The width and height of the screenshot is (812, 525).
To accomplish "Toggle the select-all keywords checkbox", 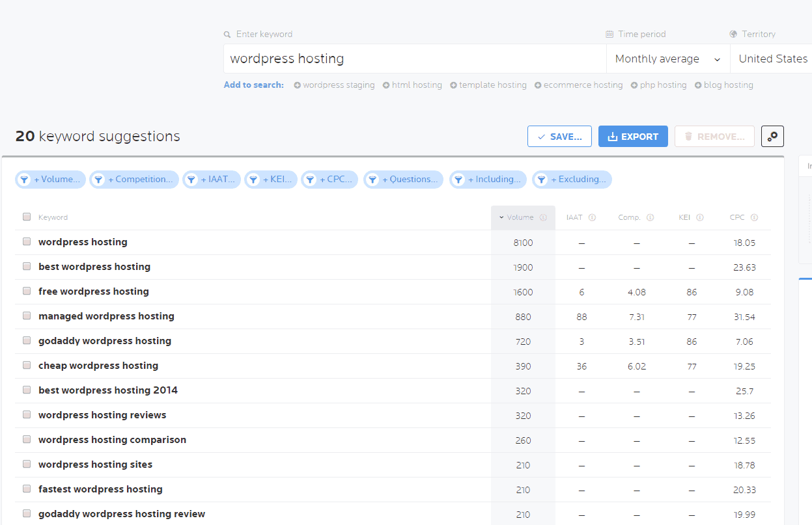I will click(x=27, y=217).
